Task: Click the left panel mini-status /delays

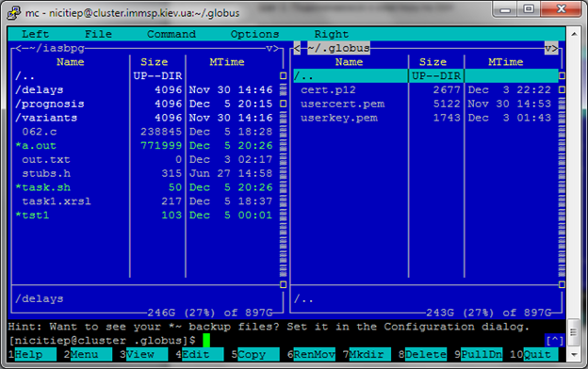Action: pos(39,299)
